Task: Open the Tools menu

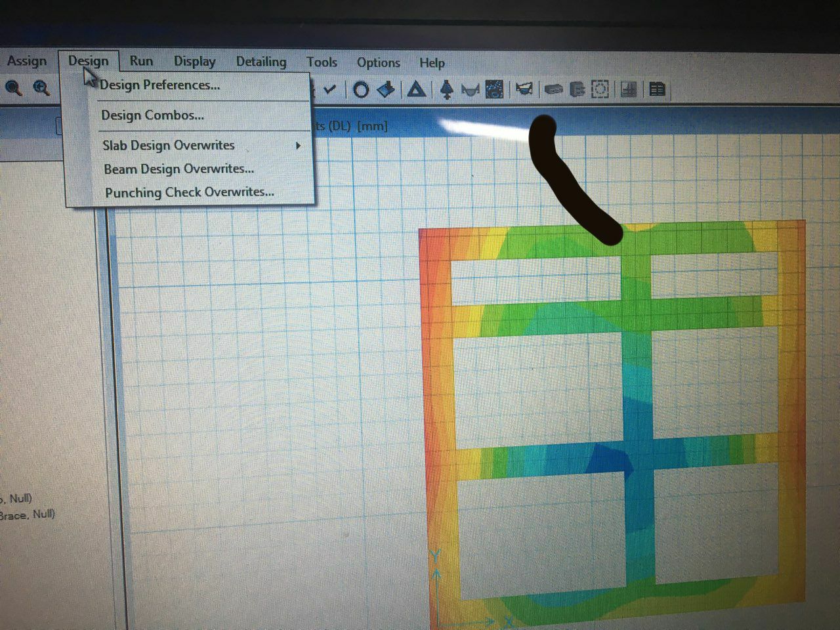Action: 322,62
